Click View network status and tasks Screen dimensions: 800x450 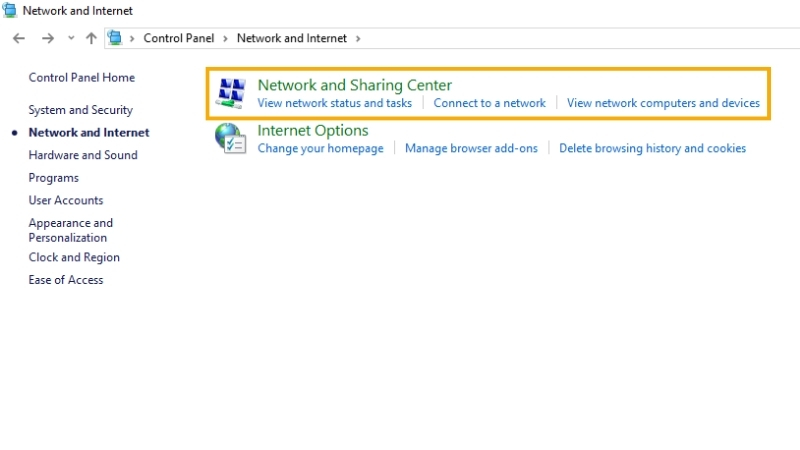[x=334, y=103]
